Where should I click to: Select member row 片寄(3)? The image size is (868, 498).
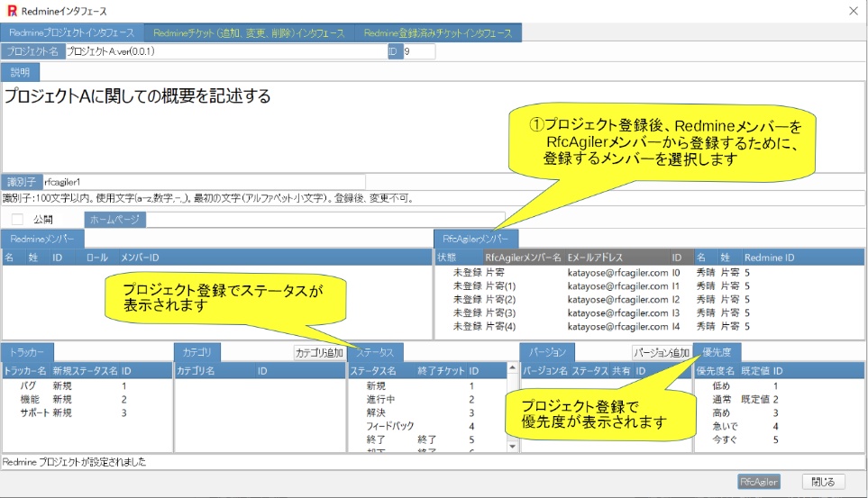pyautogui.click(x=649, y=312)
